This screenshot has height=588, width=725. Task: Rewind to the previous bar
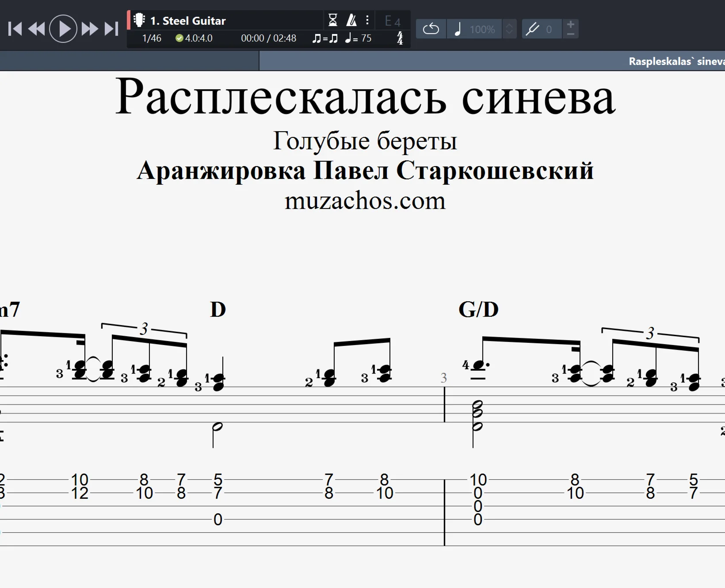37,29
